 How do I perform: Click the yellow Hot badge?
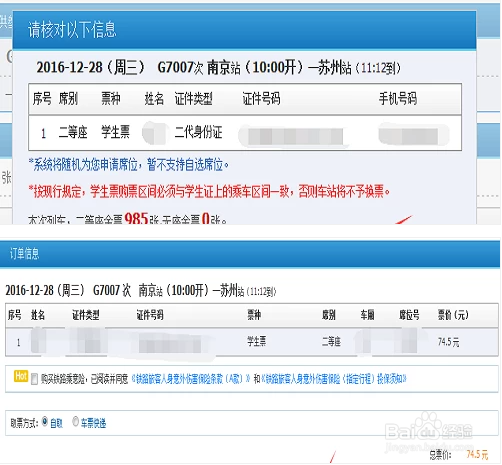tap(21, 376)
